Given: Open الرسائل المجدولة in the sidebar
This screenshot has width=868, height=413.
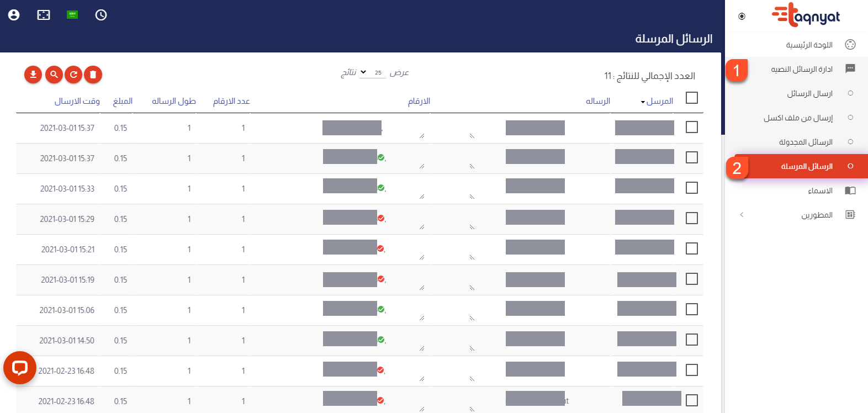Looking at the screenshot, I should click(806, 142).
